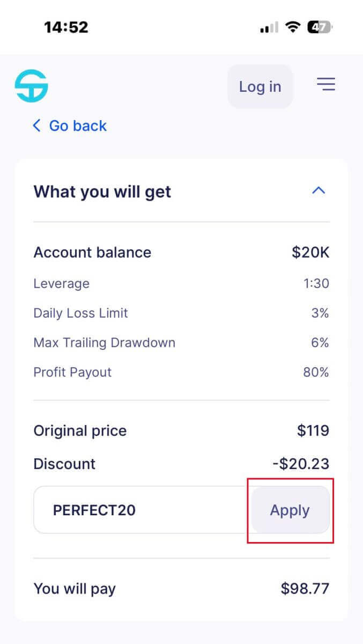363x644 pixels.
Task: Click the upward chevron collapse arrow
Action: point(318,191)
